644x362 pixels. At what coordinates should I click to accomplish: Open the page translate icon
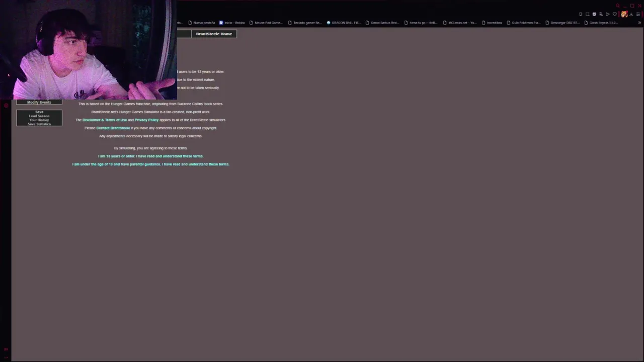pos(601,14)
